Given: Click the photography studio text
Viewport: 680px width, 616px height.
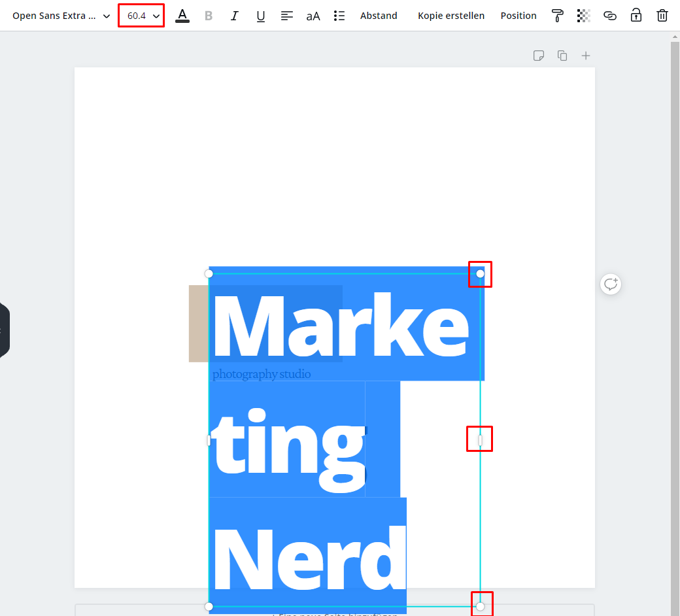Looking at the screenshot, I should pos(262,374).
